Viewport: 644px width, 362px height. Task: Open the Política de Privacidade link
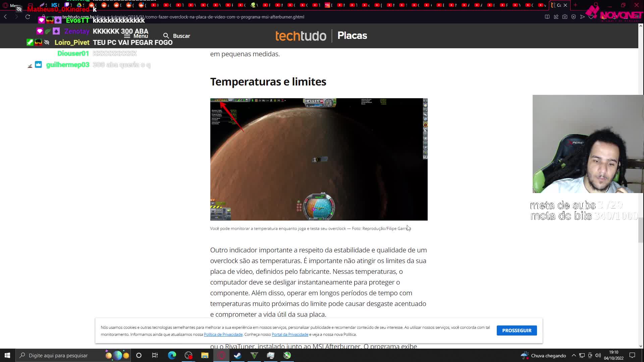point(223,335)
